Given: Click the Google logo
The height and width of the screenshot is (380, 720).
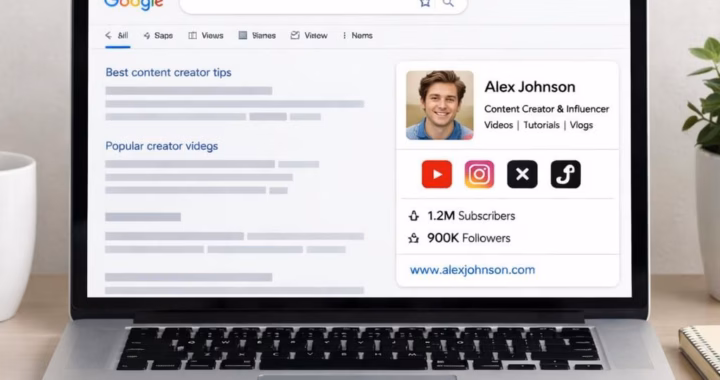Looking at the screenshot, I should point(134,5).
